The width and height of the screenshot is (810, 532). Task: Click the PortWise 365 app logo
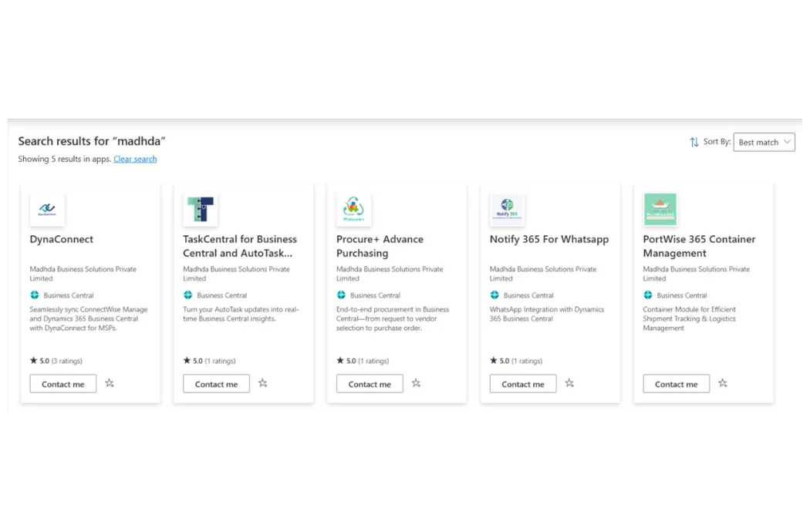pyautogui.click(x=660, y=210)
